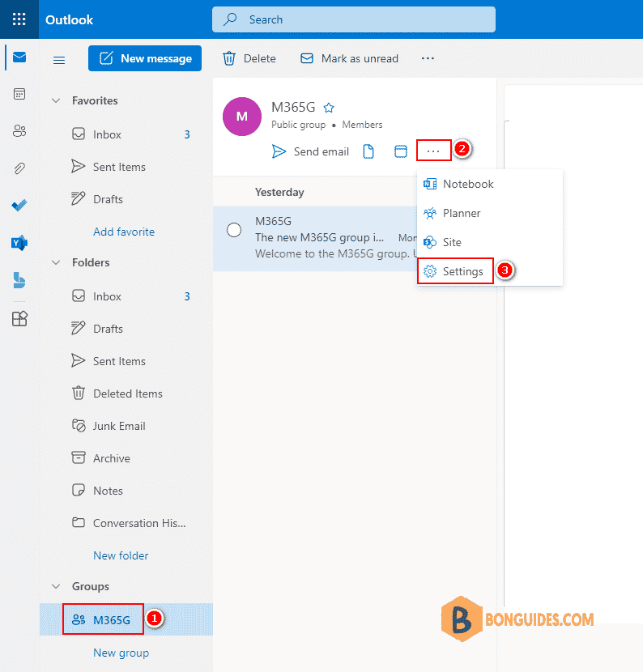Toggle the hamburger navigation pane
643x672 pixels.
pos(59,60)
